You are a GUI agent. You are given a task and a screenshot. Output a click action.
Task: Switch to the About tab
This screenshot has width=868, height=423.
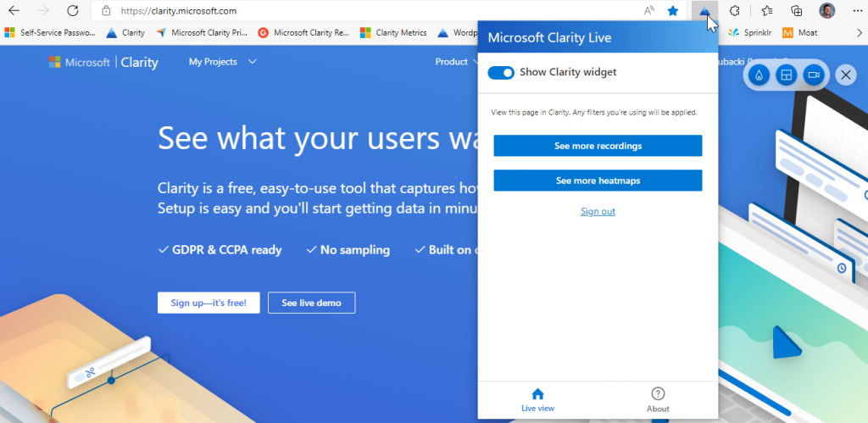658,400
